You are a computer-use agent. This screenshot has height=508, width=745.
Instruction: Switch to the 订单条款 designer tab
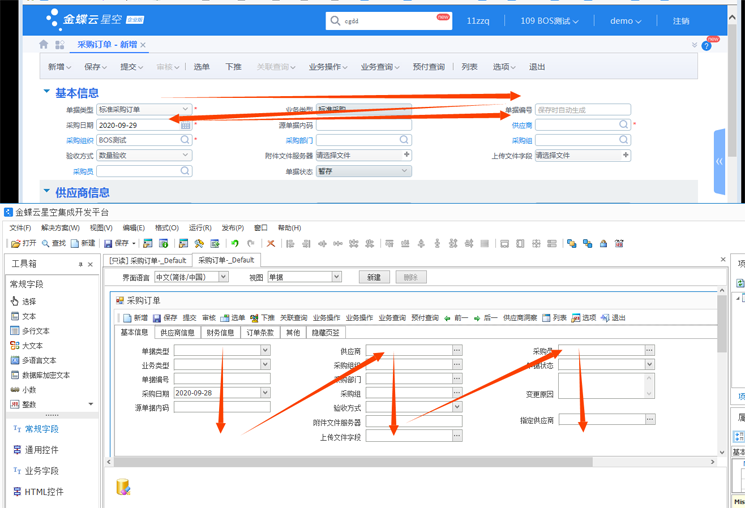click(x=260, y=333)
